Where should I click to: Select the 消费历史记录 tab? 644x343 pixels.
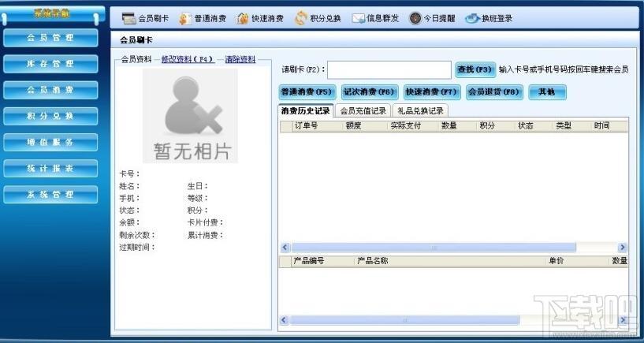point(306,111)
